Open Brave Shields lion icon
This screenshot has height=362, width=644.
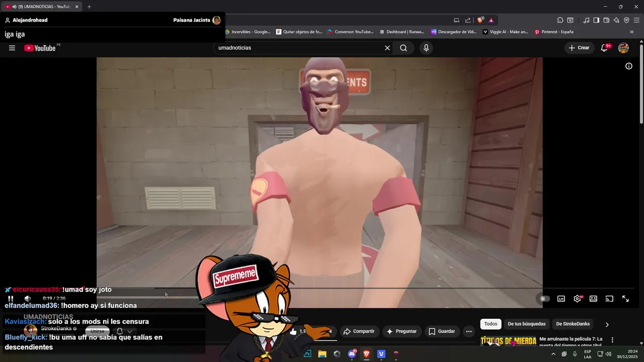pos(480,20)
